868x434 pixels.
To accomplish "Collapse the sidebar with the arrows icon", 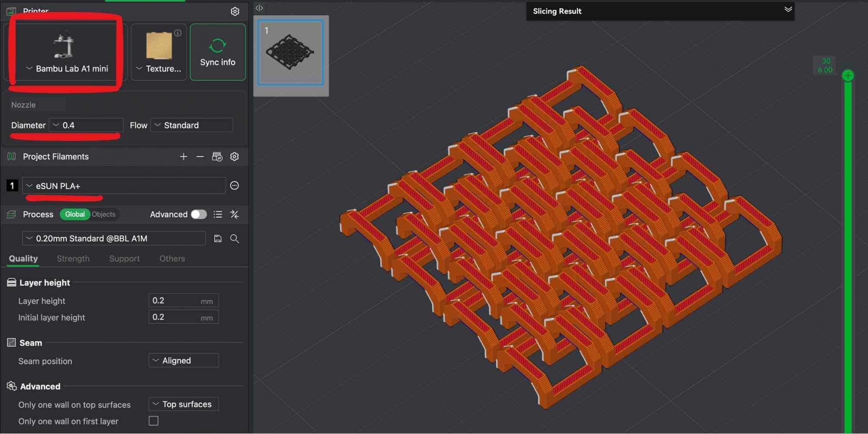I will tap(259, 8).
